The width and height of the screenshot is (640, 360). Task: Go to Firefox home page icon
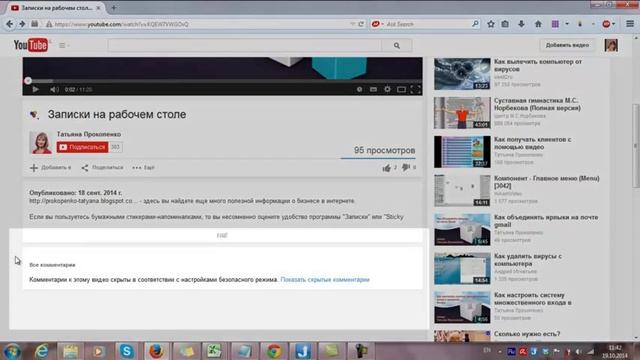point(538,24)
